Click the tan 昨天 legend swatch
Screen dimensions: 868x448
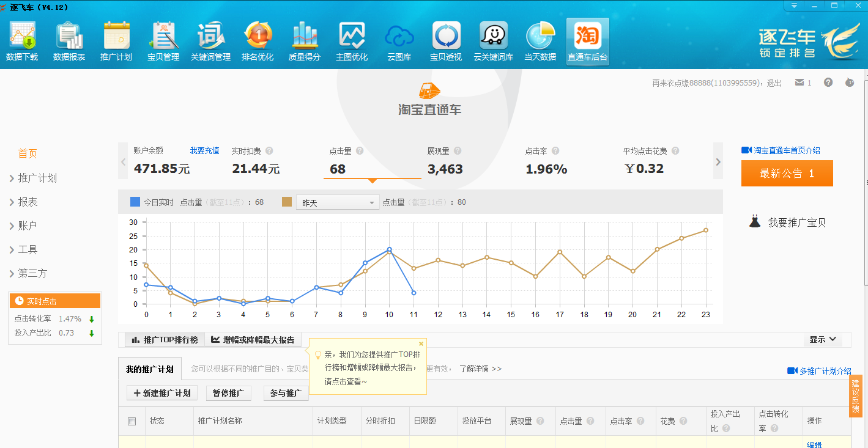click(287, 202)
